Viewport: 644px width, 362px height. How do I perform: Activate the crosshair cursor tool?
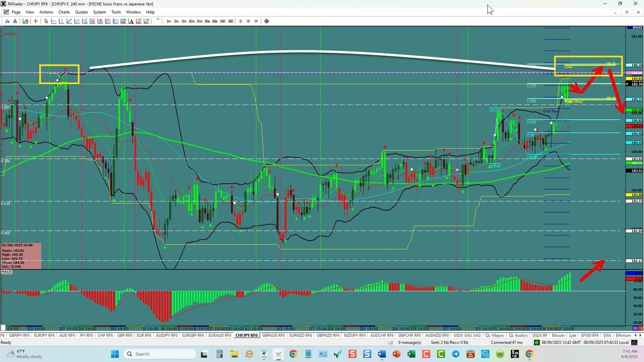click(36, 21)
